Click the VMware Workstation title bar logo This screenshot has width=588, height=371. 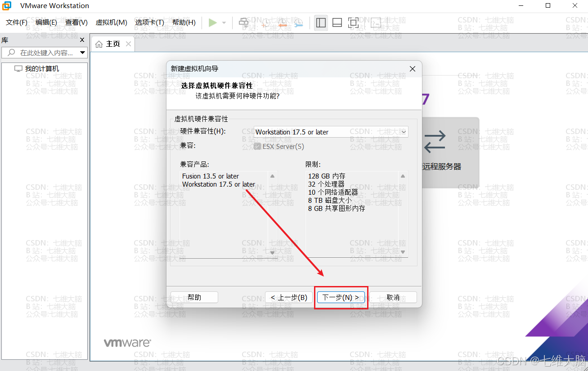tap(7, 6)
